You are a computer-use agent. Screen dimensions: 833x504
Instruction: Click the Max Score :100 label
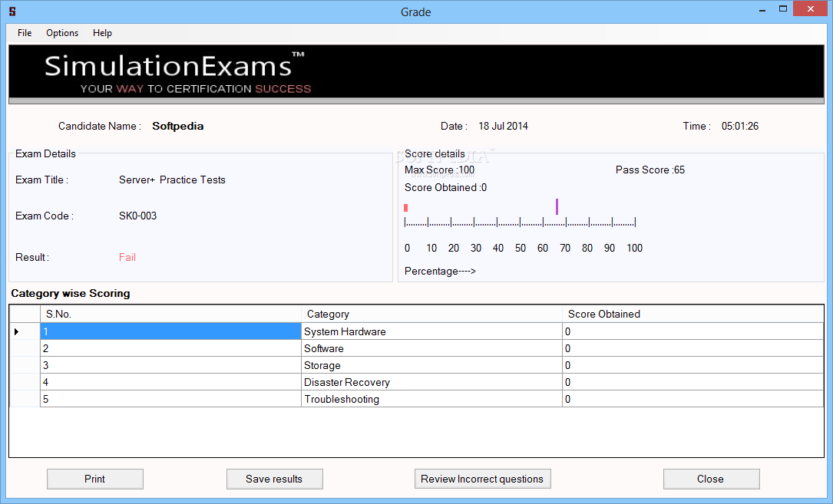pos(439,170)
